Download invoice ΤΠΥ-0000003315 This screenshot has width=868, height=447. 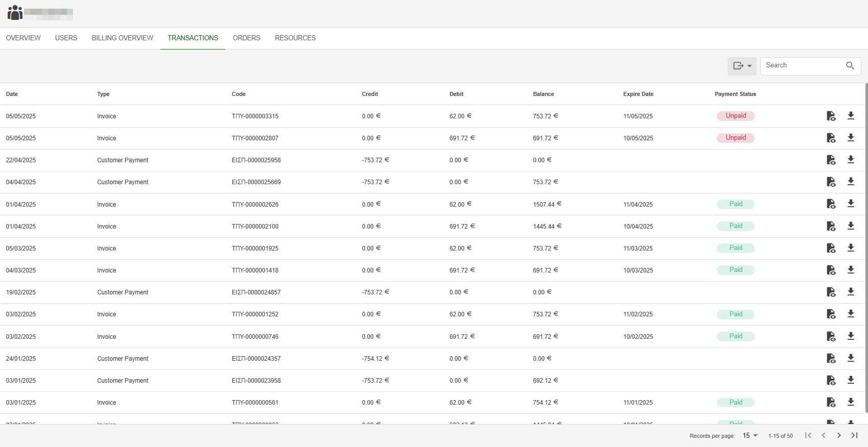851,116
